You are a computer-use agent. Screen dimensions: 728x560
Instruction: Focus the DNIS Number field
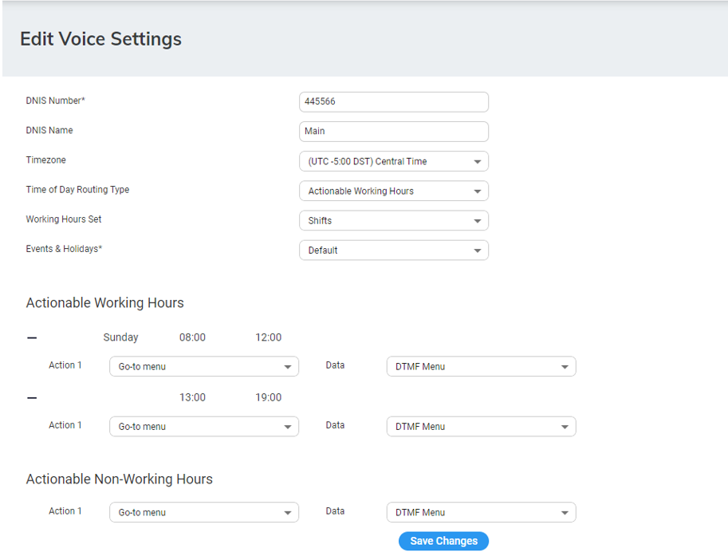[393, 102]
